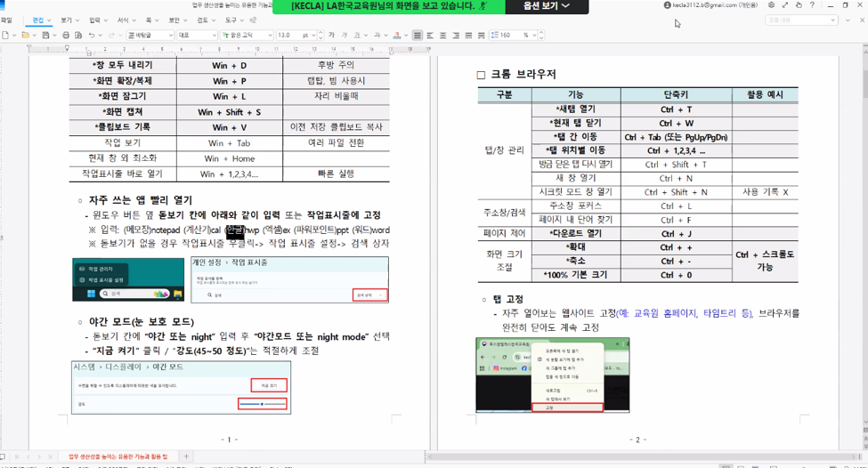Click the settings gear icon near account
868x468 pixels.
coord(772,5)
